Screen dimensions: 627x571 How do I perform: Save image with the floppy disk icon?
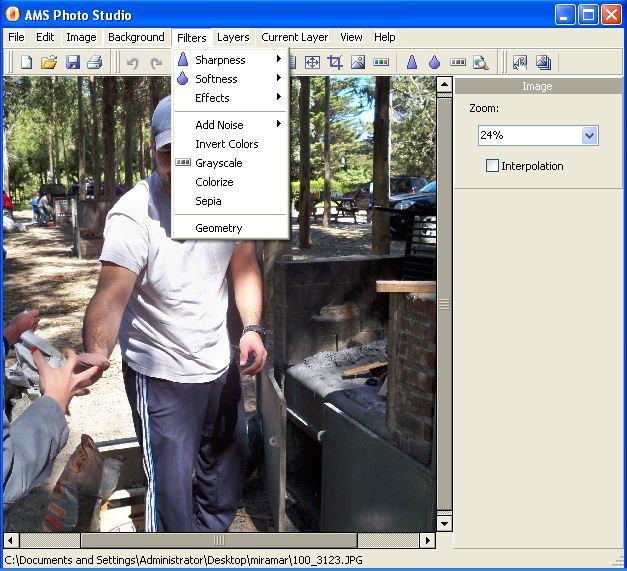[x=73, y=62]
